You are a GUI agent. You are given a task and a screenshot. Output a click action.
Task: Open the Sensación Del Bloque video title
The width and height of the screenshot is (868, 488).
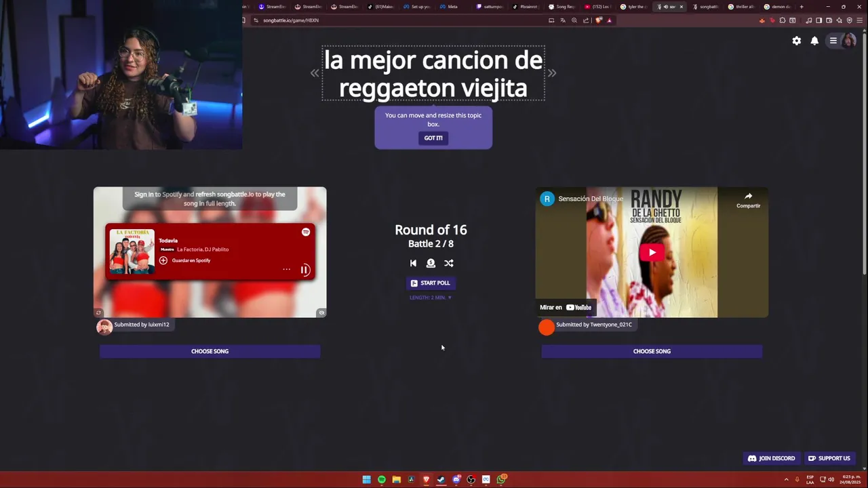[591, 199]
